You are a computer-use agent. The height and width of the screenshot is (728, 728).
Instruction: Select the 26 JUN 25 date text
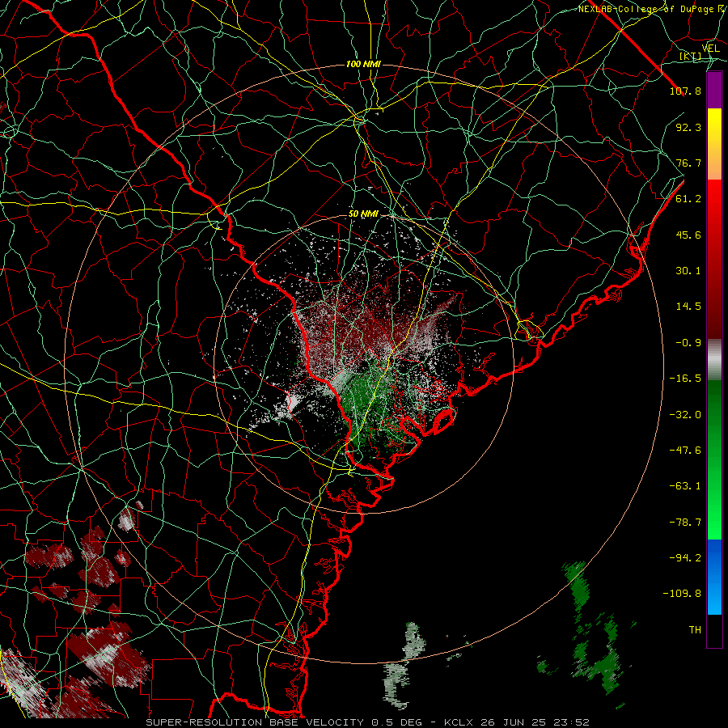[x=514, y=722]
